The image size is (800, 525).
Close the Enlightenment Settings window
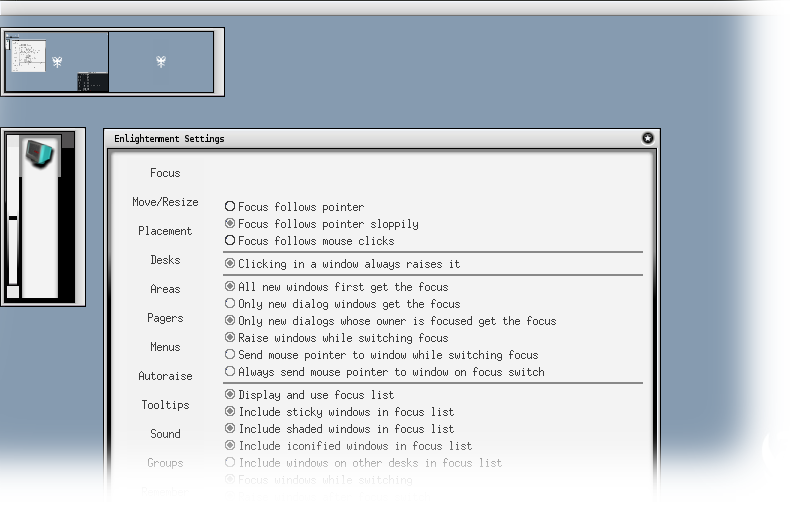pyautogui.click(x=647, y=138)
